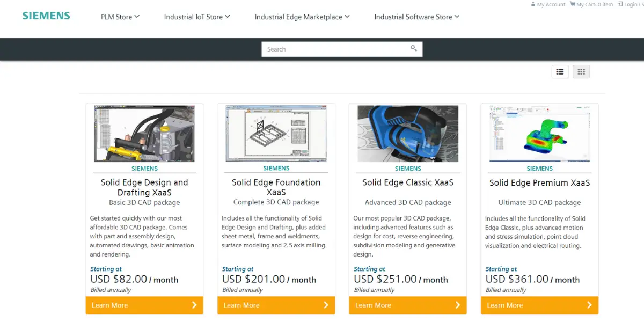Open Solid Edge Foundation XaaS thumbnail

pyautogui.click(x=276, y=134)
